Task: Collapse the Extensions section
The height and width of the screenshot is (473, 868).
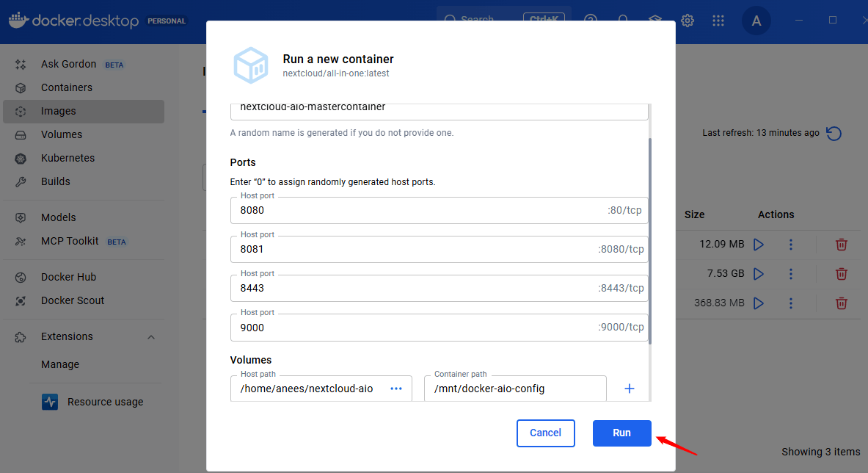Action: pyautogui.click(x=151, y=336)
